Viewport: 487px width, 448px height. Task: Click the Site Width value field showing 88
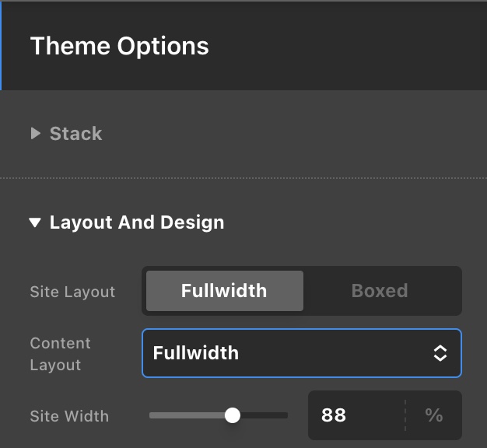click(x=354, y=415)
